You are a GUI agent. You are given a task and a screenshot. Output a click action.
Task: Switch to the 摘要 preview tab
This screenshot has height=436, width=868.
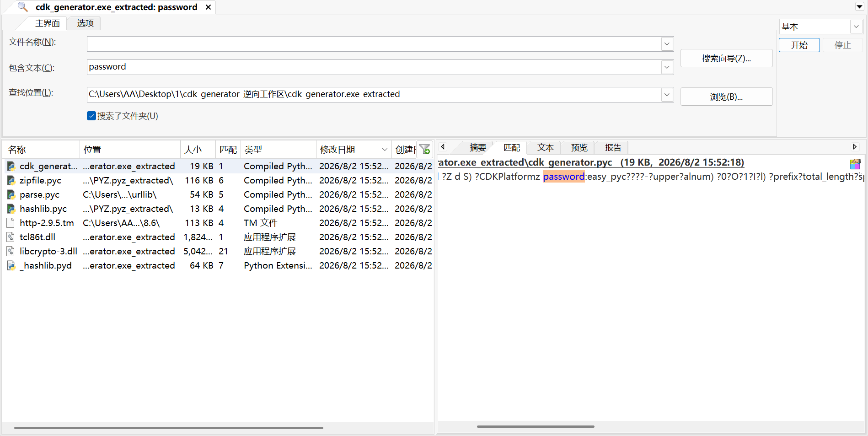click(x=477, y=148)
